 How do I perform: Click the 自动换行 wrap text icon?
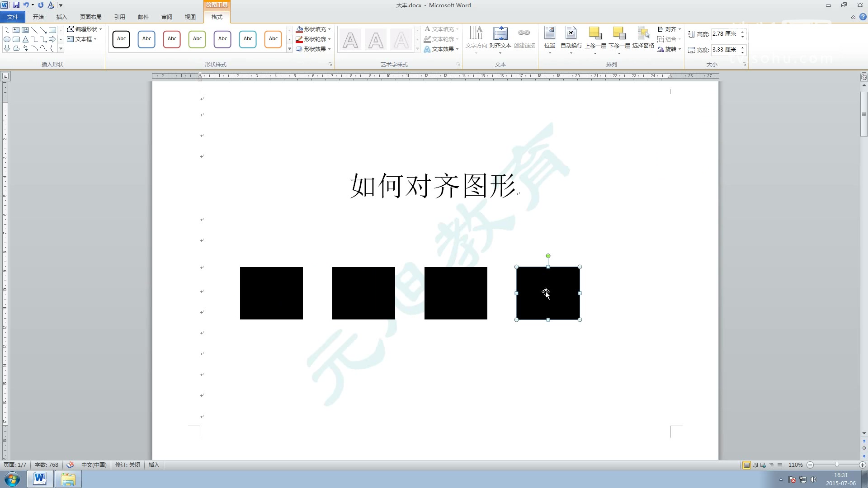(x=571, y=33)
